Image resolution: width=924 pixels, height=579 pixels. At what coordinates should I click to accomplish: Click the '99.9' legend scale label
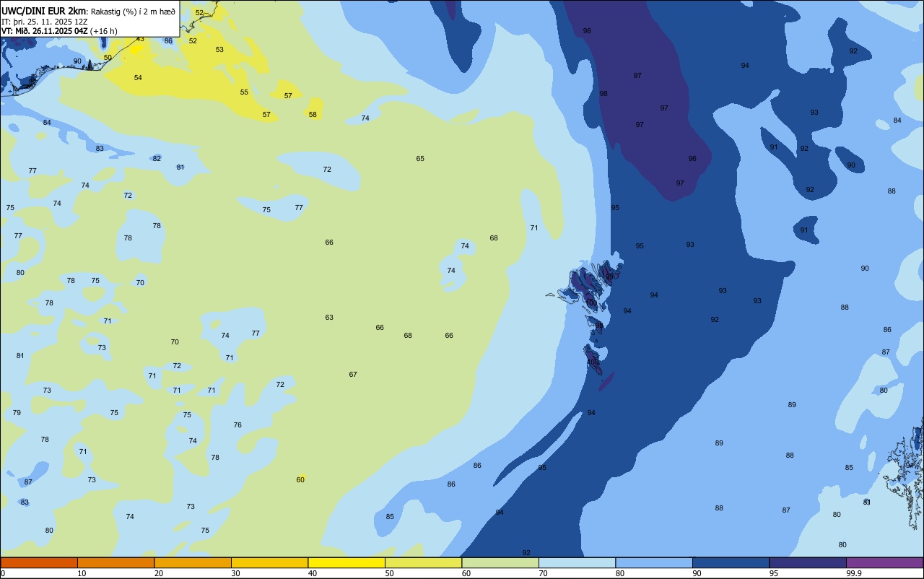(854, 573)
